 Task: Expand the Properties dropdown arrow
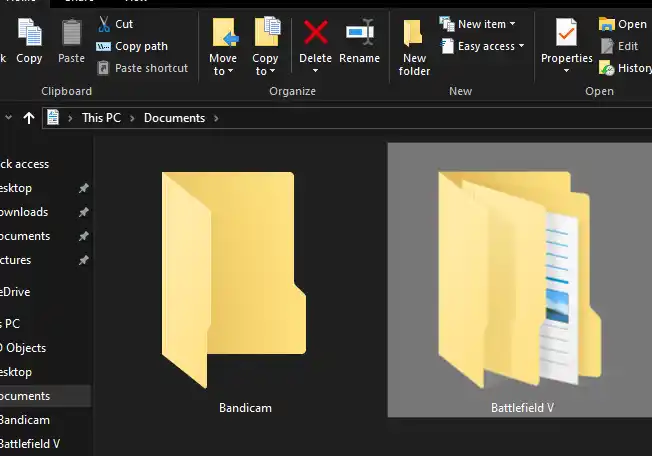pyautogui.click(x=566, y=71)
